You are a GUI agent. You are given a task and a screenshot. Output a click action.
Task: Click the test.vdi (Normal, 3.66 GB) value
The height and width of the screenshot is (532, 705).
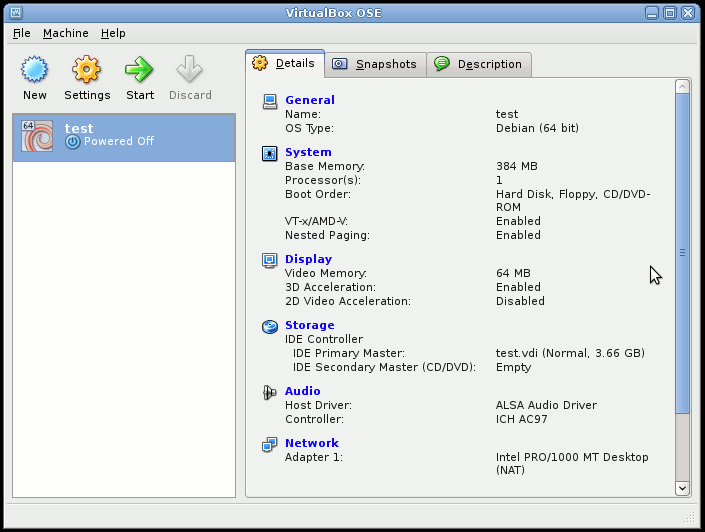(x=570, y=353)
